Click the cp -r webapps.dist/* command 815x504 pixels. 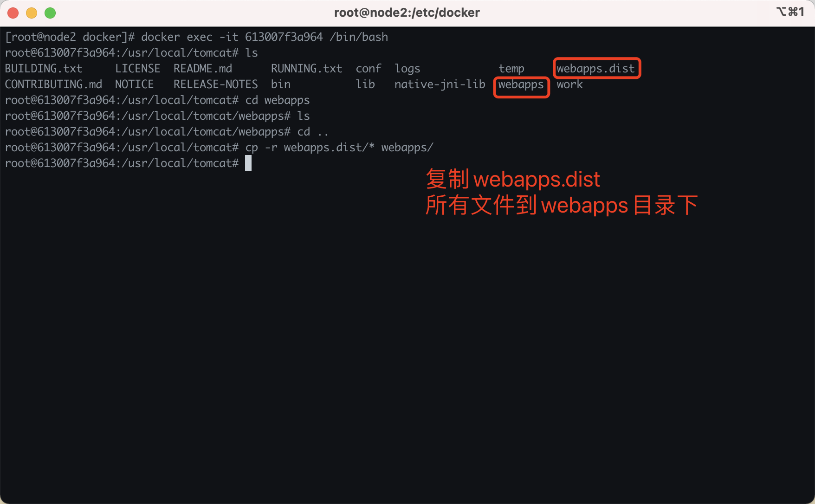[x=339, y=148]
